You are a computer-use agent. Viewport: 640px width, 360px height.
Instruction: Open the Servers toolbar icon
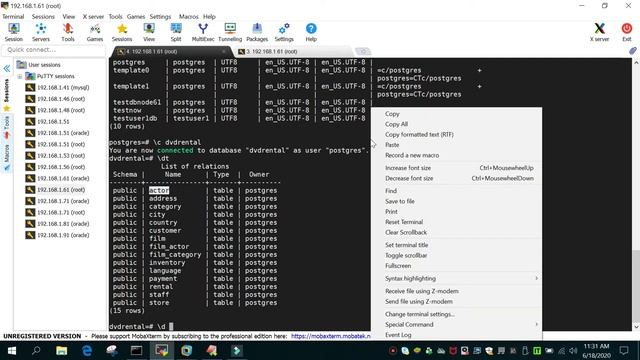[41, 32]
